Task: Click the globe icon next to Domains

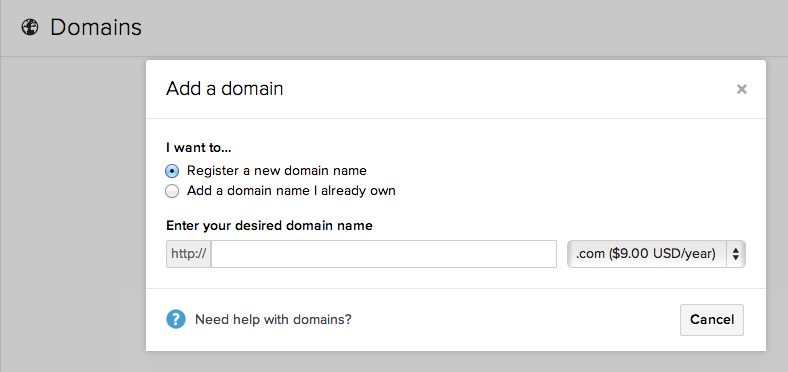Action: [x=30, y=28]
